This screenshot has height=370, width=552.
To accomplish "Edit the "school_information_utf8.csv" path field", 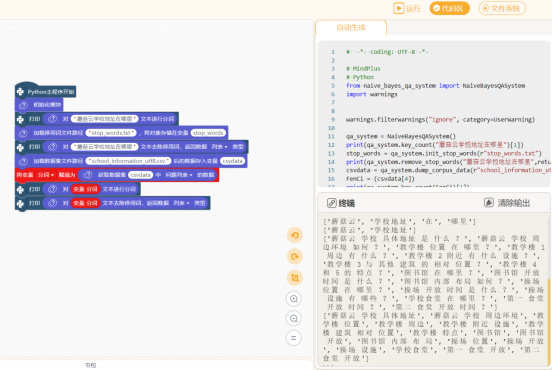I will [128, 161].
